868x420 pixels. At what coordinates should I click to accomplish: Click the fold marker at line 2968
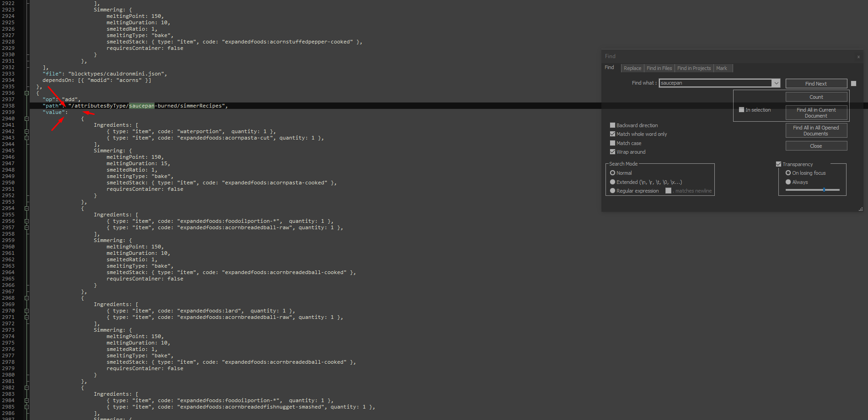[x=27, y=298]
